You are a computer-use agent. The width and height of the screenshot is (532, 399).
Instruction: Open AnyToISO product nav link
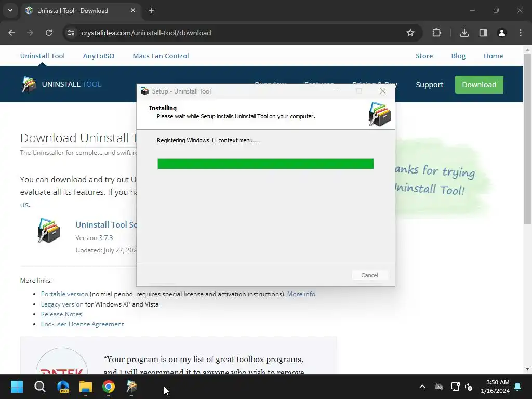99,56
